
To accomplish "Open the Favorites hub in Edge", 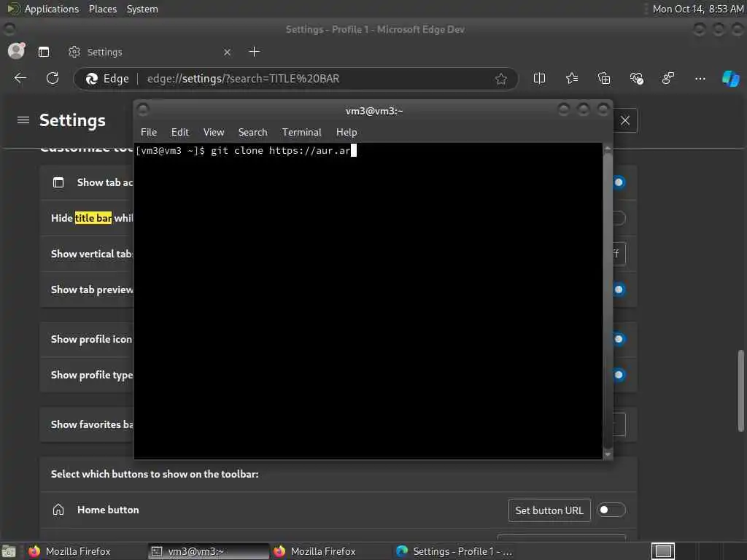I will click(x=572, y=78).
